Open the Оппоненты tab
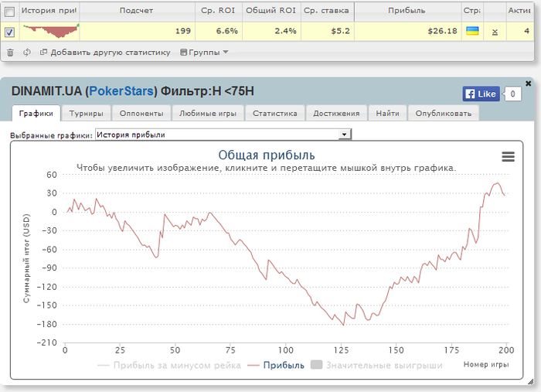 point(141,113)
